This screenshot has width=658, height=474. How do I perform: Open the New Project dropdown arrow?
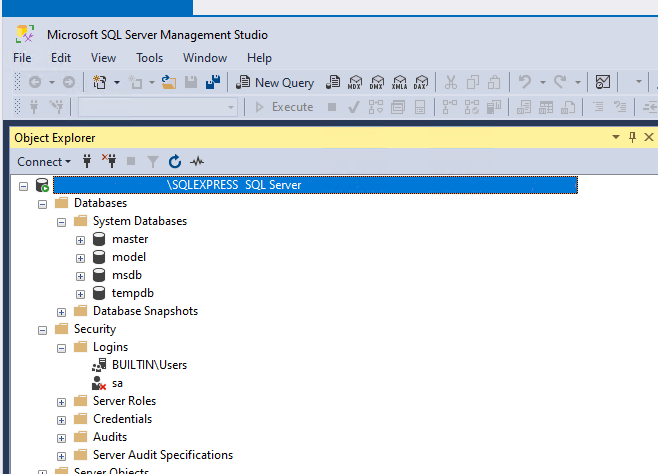click(x=117, y=82)
